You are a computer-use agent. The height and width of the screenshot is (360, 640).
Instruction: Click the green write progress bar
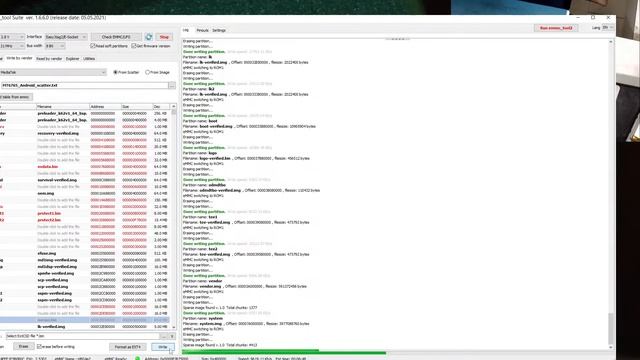click(x=284, y=352)
